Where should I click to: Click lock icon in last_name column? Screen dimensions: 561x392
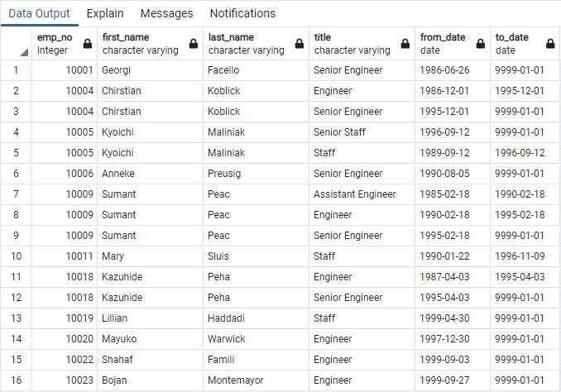point(299,44)
